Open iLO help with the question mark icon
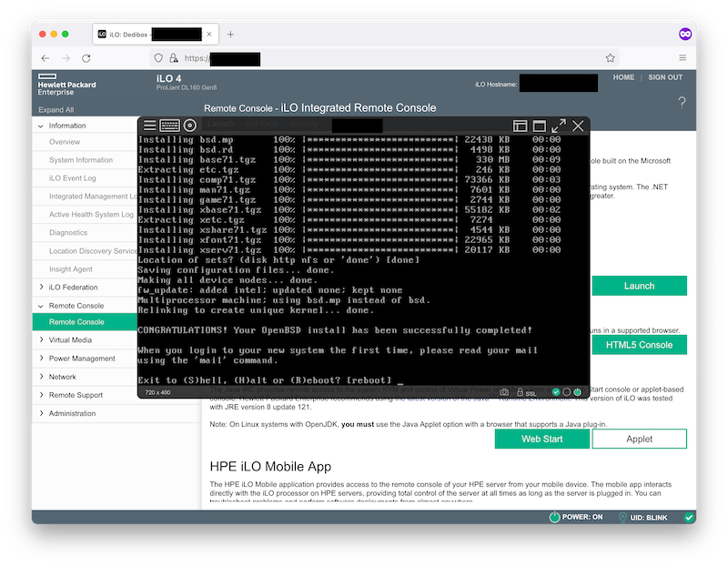 coord(682,103)
